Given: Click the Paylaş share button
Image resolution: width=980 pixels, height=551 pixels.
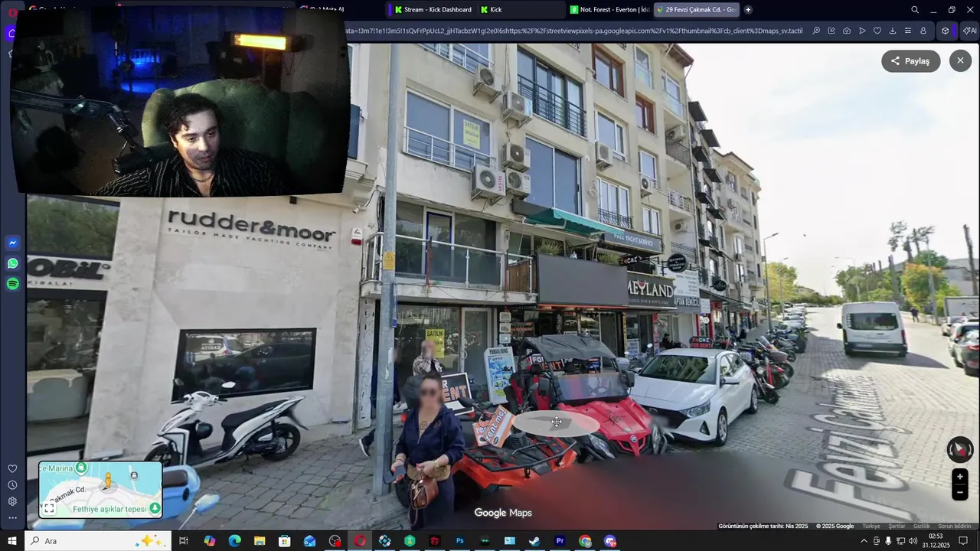Looking at the screenshot, I should pyautogui.click(x=910, y=61).
